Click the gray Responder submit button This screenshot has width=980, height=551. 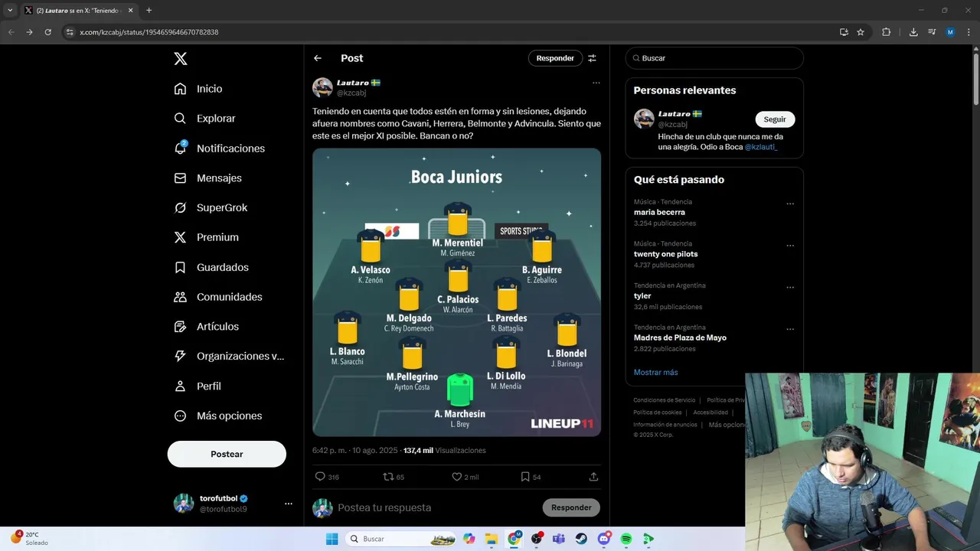tap(571, 507)
